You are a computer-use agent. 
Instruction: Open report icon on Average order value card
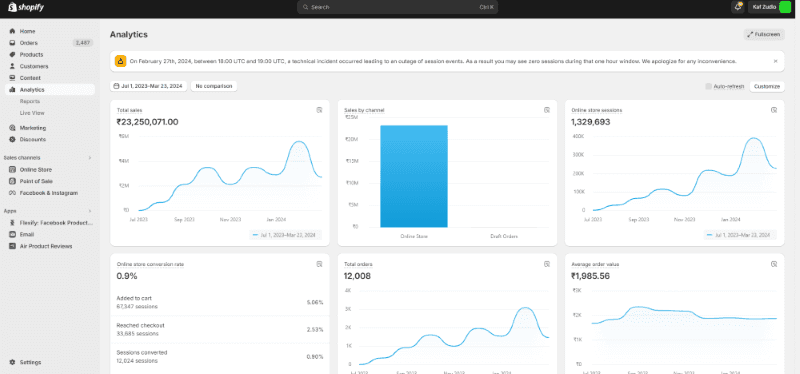(x=774, y=264)
